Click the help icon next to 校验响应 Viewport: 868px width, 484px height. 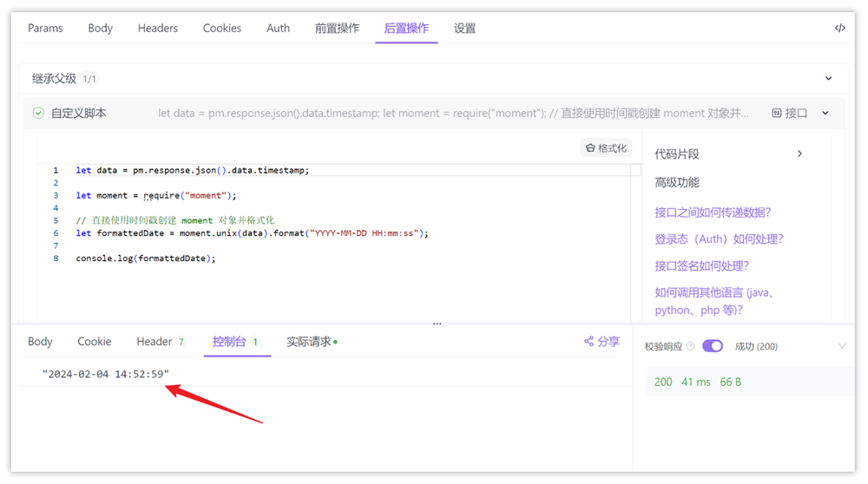coord(691,347)
